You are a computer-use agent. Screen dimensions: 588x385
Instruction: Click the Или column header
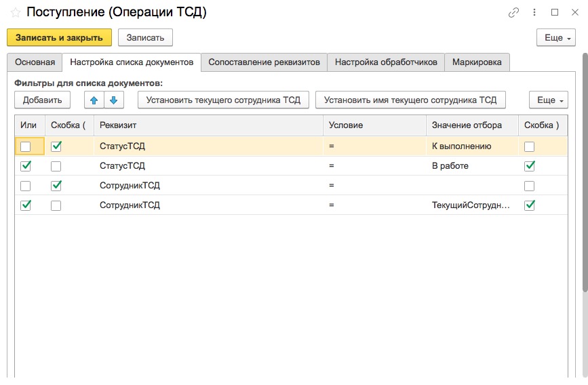click(30, 125)
